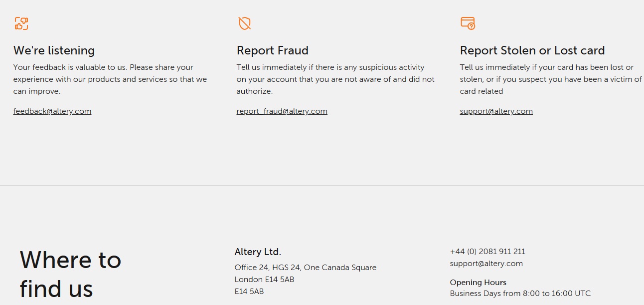Image resolution: width=644 pixels, height=305 pixels.
Task: Click the Office 24, One Canada Square address
Action: 305,268
